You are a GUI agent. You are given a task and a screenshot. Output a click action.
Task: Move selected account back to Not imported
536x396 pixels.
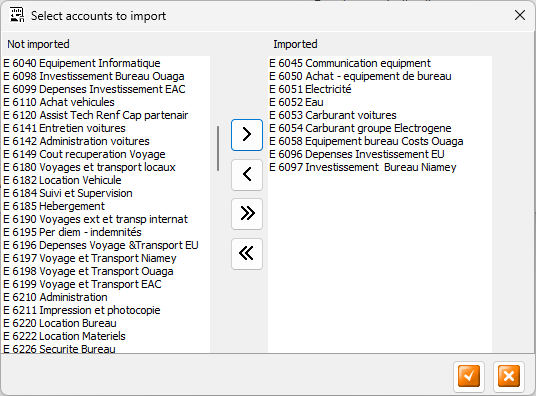(247, 174)
